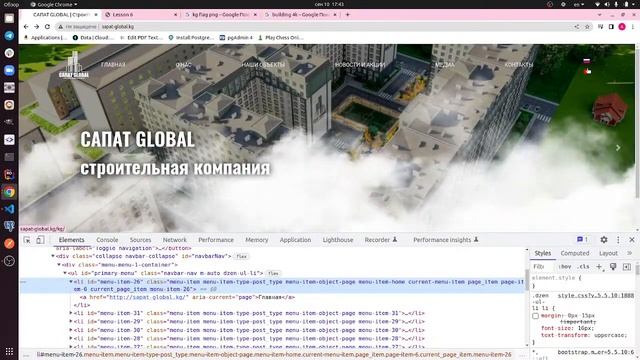Switch to the Console tab
This screenshot has height=360, width=640.
107,240
